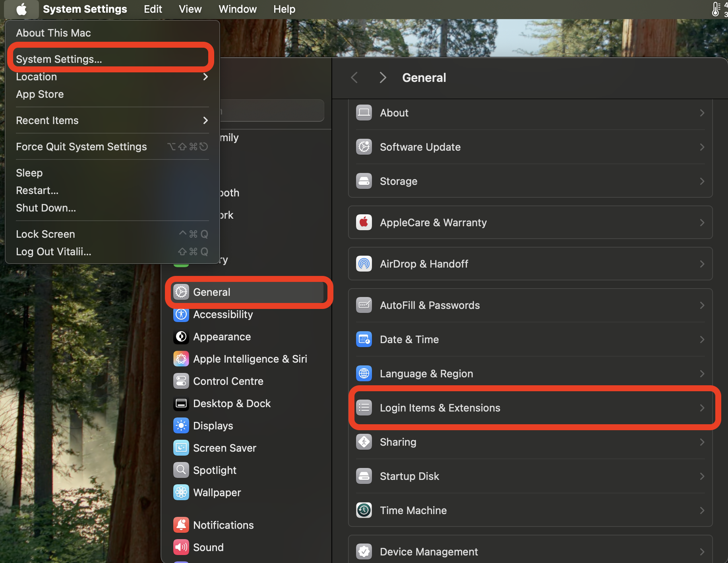Click the chevron on the About row
728x563 pixels.
point(702,113)
